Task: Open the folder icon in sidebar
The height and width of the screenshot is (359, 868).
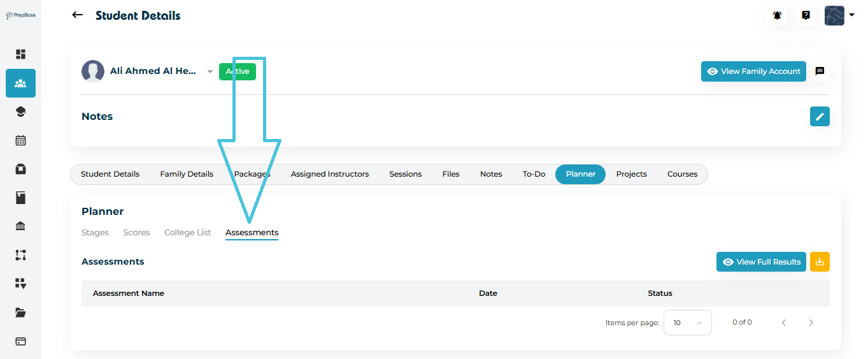Action: 20,312
